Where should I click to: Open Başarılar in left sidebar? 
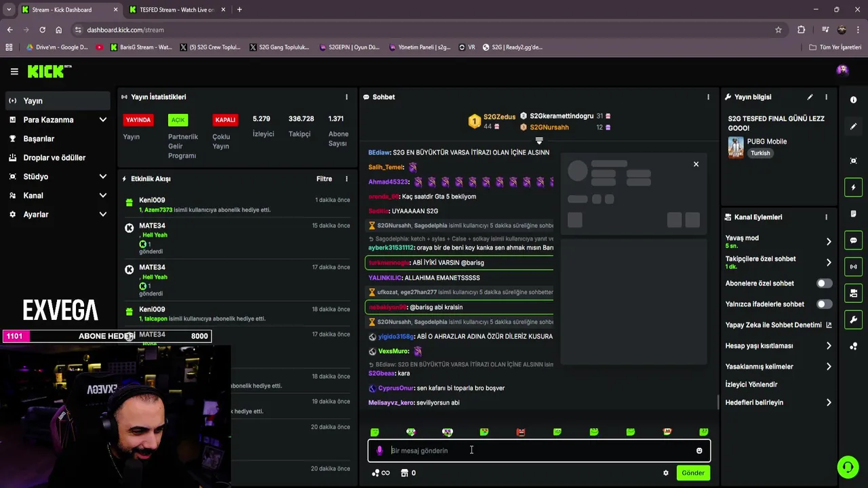click(x=57, y=138)
